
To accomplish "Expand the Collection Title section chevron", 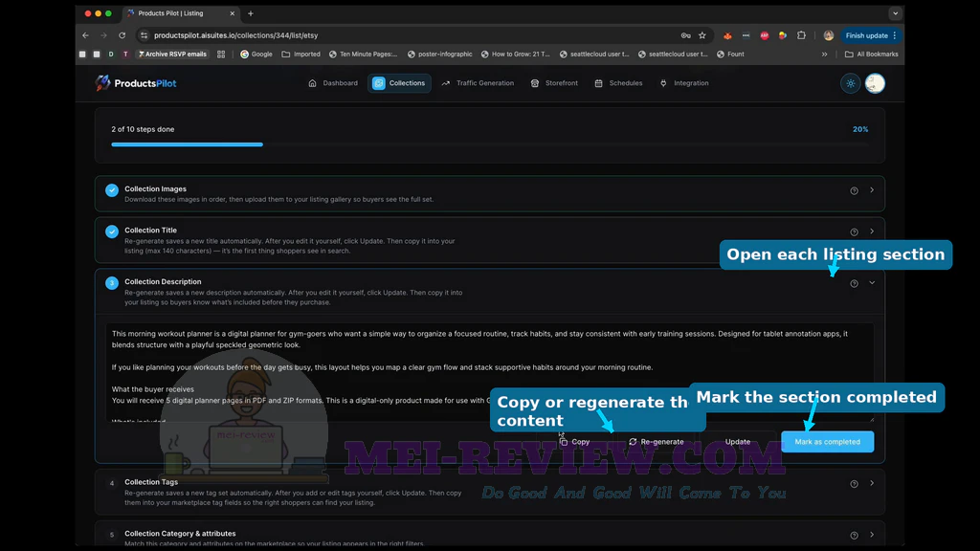I will point(872,231).
